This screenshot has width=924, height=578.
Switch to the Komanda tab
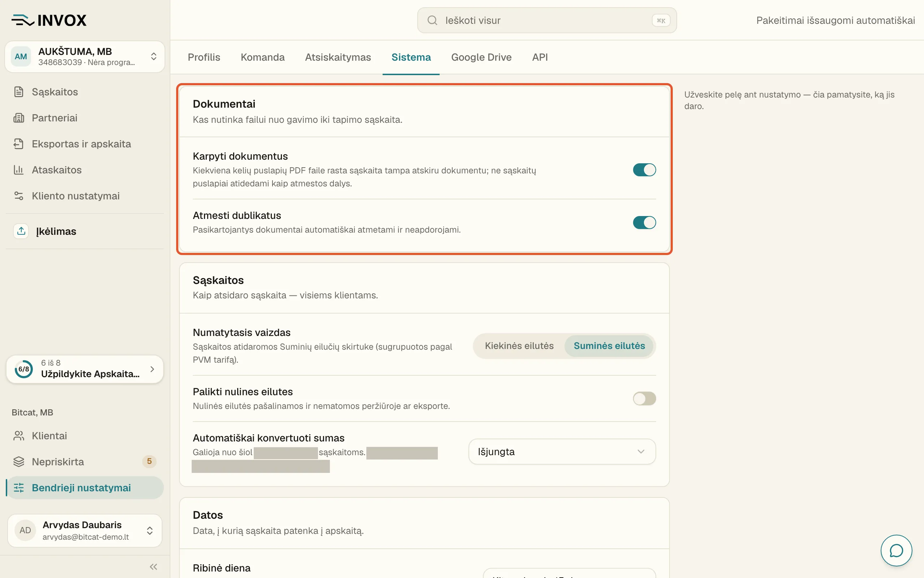click(x=262, y=57)
